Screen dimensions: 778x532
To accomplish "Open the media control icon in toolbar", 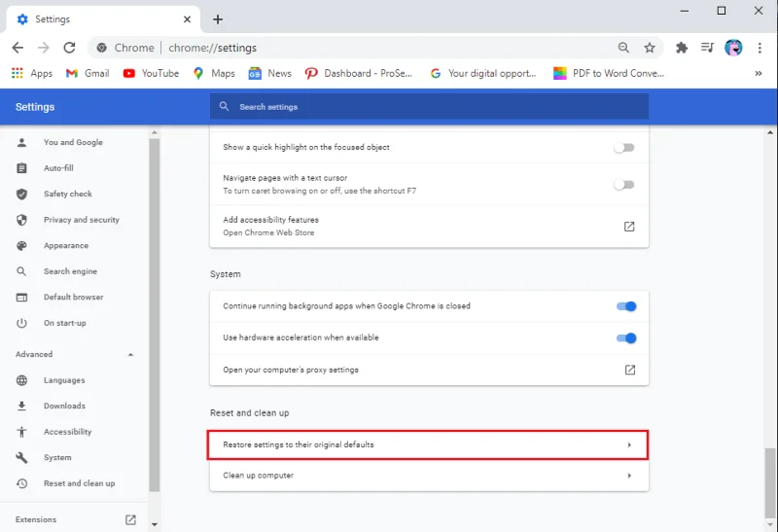I will tap(707, 48).
